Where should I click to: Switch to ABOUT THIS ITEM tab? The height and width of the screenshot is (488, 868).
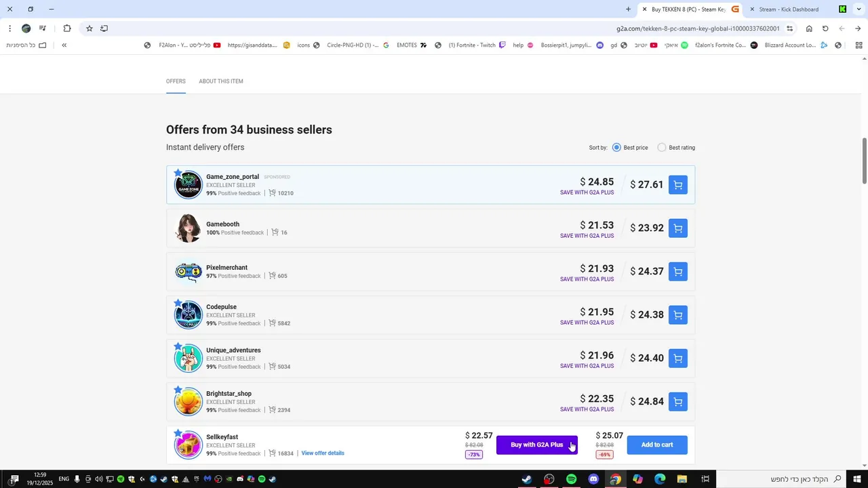[x=221, y=81]
